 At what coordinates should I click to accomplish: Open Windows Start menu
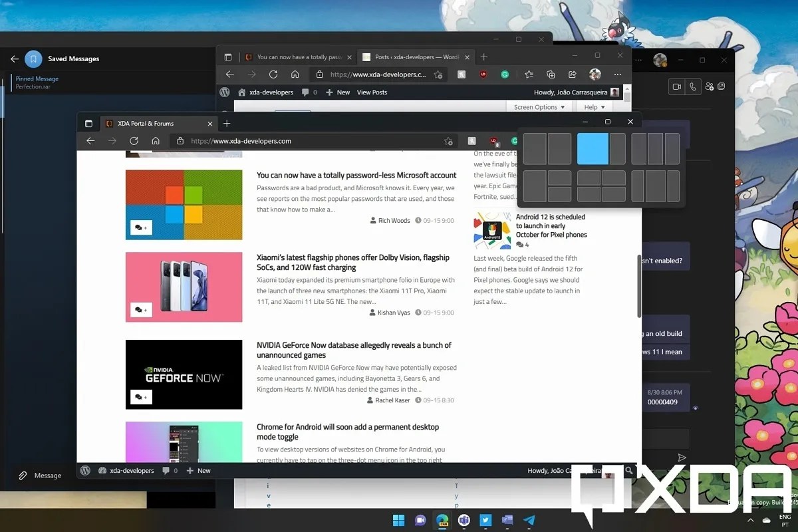[x=398, y=520]
